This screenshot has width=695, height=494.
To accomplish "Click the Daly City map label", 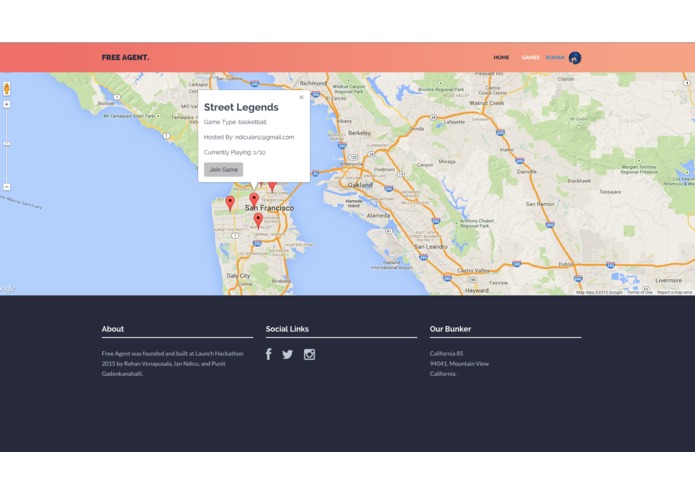I will point(238,276).
